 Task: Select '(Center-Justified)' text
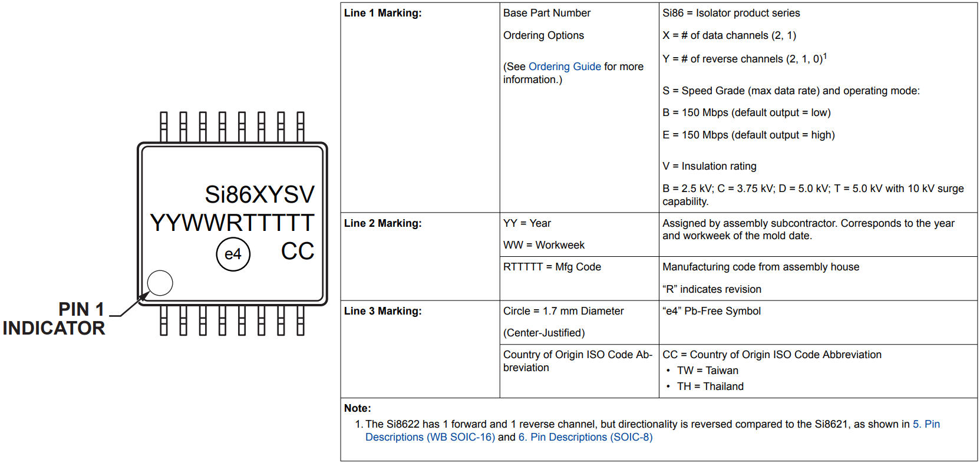coord(544,333)
